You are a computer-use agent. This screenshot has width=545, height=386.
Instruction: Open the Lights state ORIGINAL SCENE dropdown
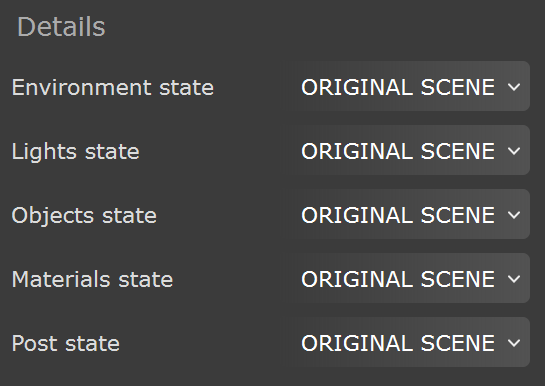click(x=412, y=150)
